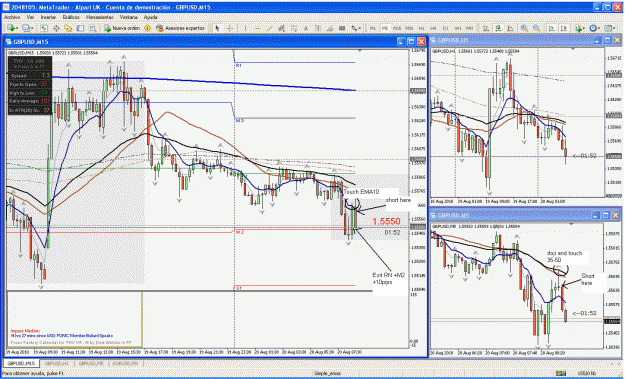
Task: Select the EURUSD,M5 chart tab
Action: coord(126,363)
